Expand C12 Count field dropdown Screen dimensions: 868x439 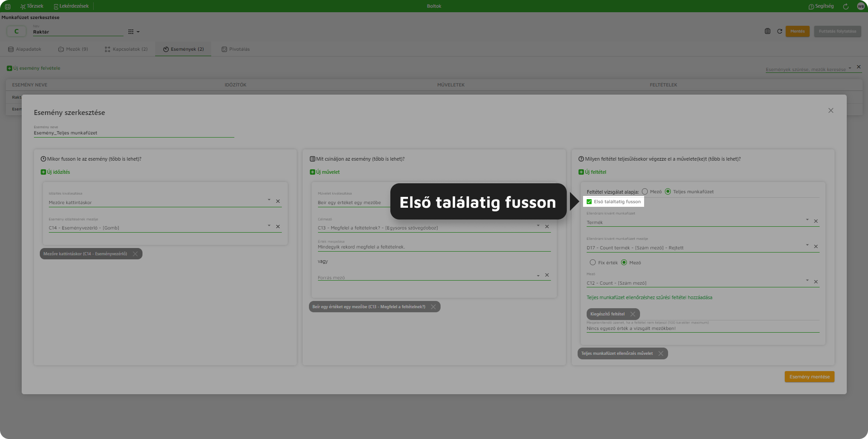click(x=807, y=281)
